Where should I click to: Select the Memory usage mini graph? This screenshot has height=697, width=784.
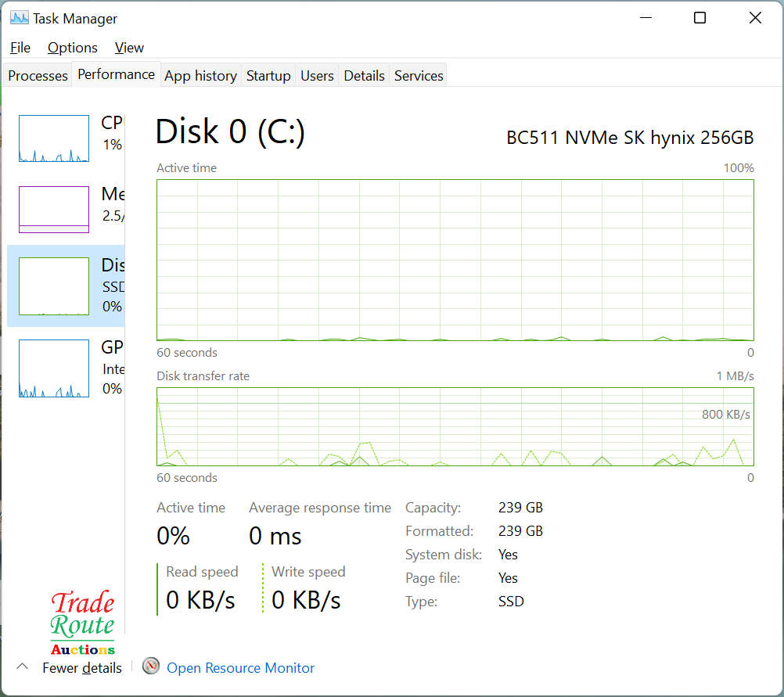click(x=54, y=210)
